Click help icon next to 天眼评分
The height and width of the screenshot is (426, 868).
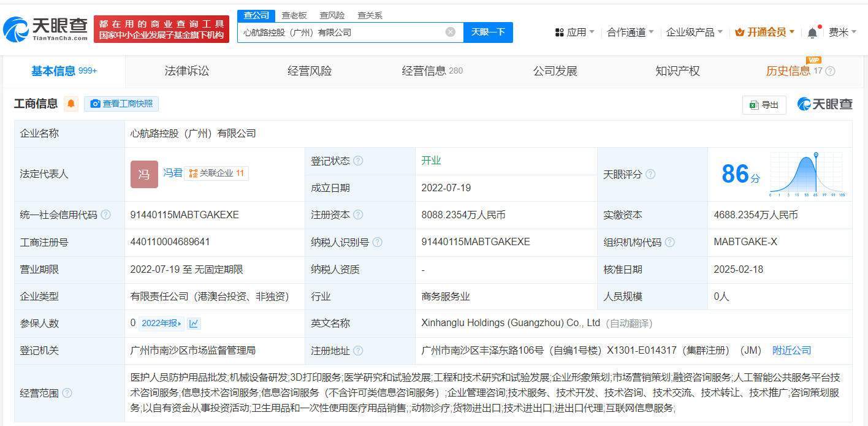[650, 175]
